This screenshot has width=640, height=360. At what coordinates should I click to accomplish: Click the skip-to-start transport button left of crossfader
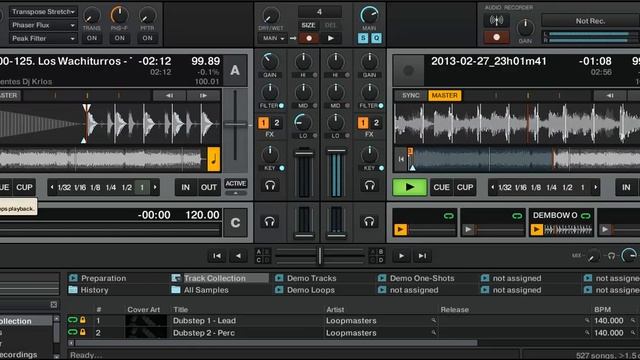click(x=217, y=256)
